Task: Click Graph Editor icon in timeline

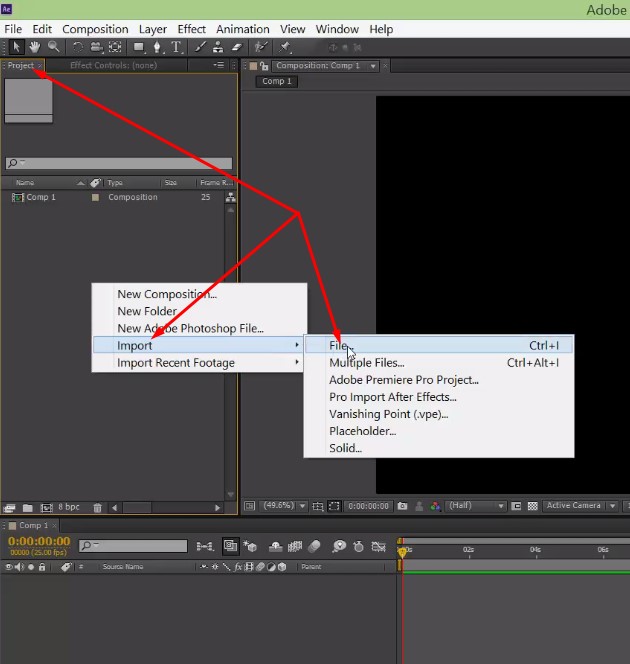Action: tap(378, 547)
